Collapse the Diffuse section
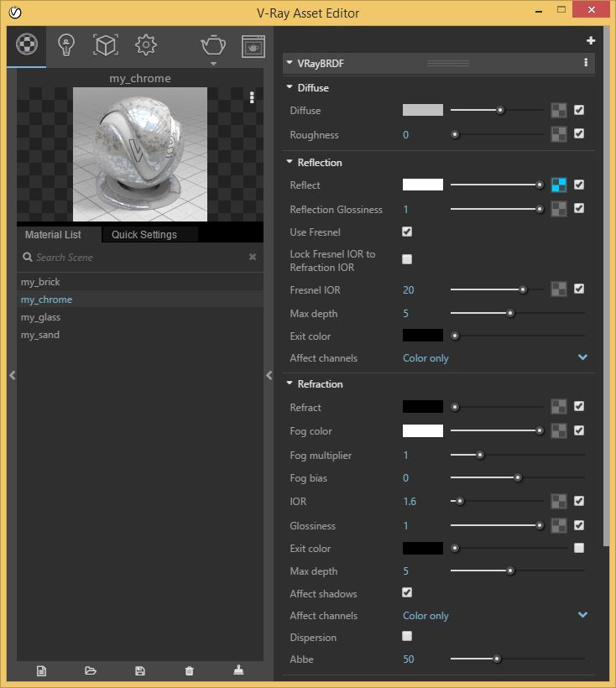 coord(290,87)
